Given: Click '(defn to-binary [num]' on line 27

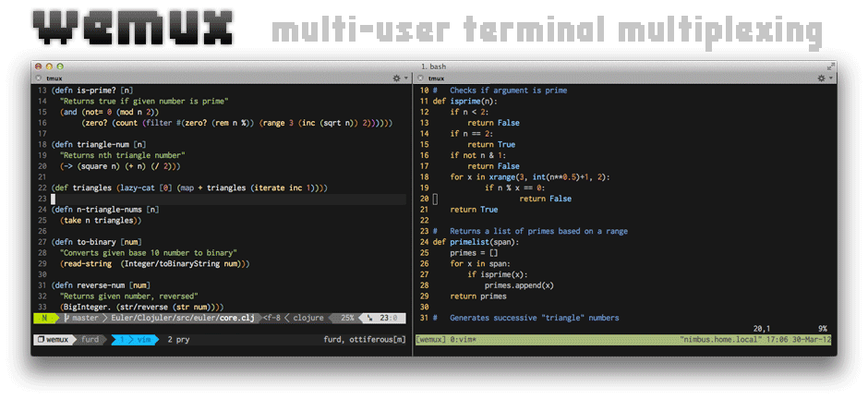Looking at the screenshot, I should coord(96,242).
